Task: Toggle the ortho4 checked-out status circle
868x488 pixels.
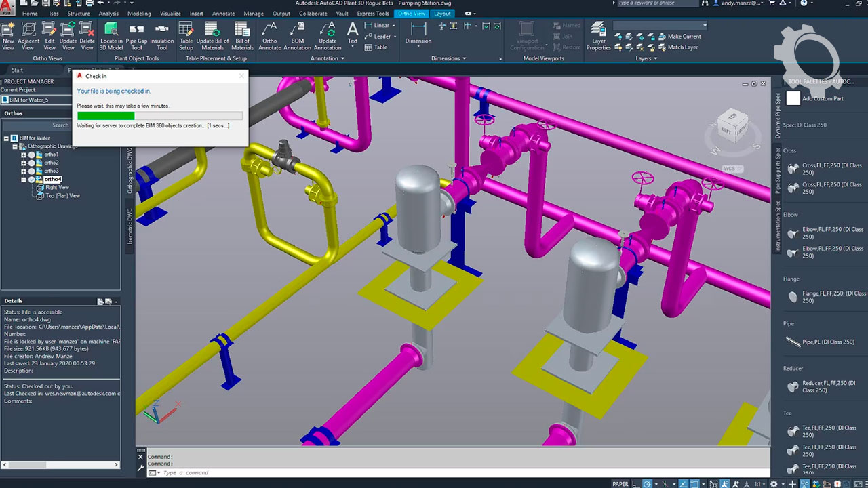Action: (x=31, y=180)
